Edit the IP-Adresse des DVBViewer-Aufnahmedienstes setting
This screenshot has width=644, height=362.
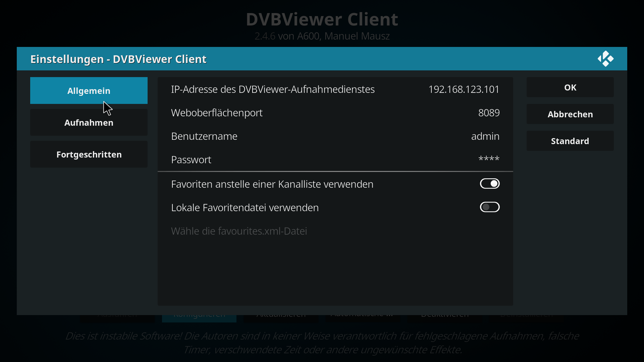(x=335, y=89)
